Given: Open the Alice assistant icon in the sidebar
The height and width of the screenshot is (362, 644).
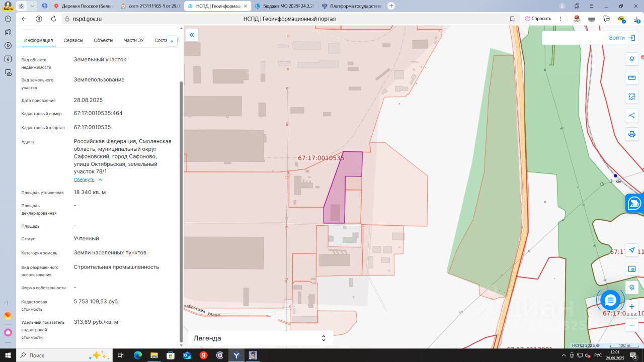Looking at the screenshot, I should 8,332.
